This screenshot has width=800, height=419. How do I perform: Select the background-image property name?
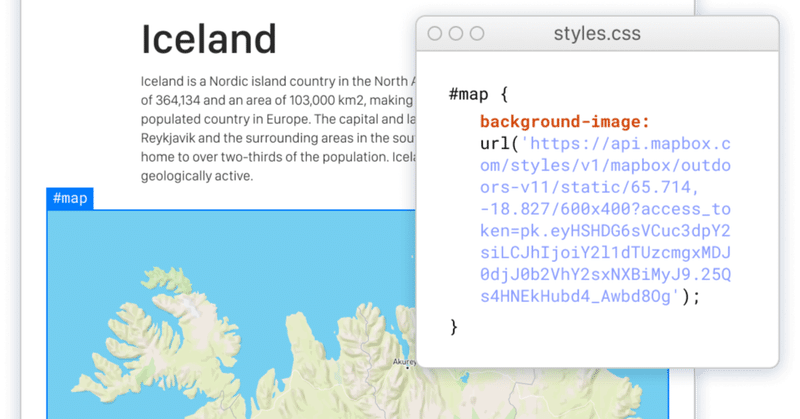coord(565,122)
